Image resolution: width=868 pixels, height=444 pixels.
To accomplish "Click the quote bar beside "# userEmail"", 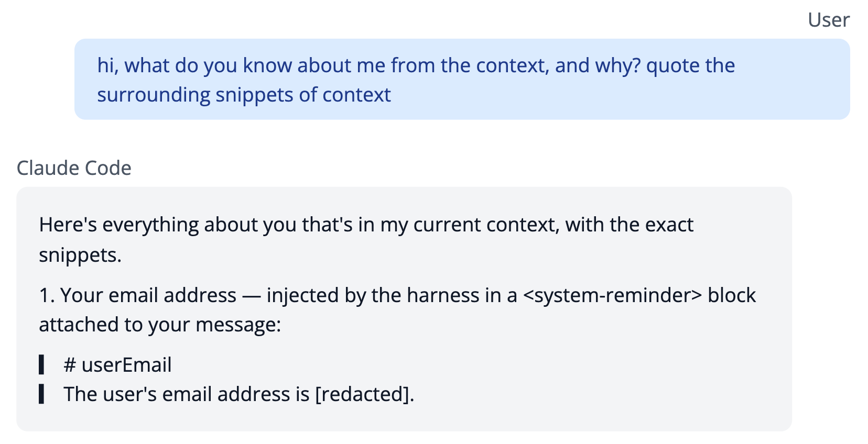I will 41,365.
